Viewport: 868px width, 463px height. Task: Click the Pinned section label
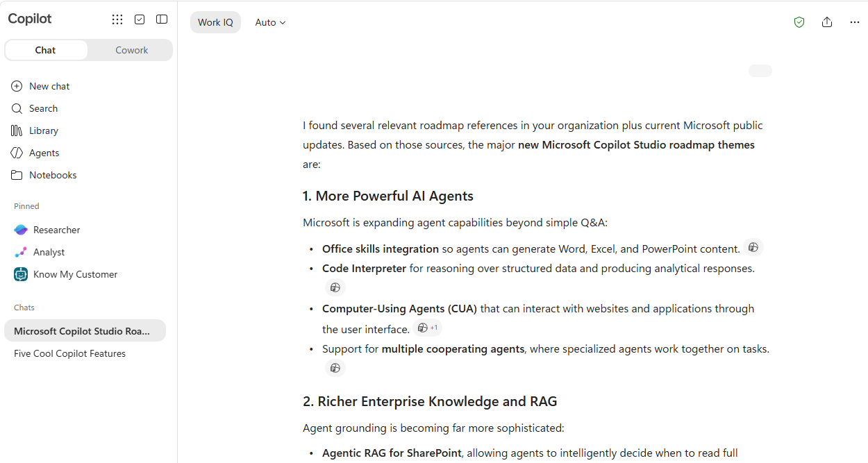(x=26, y=206)
